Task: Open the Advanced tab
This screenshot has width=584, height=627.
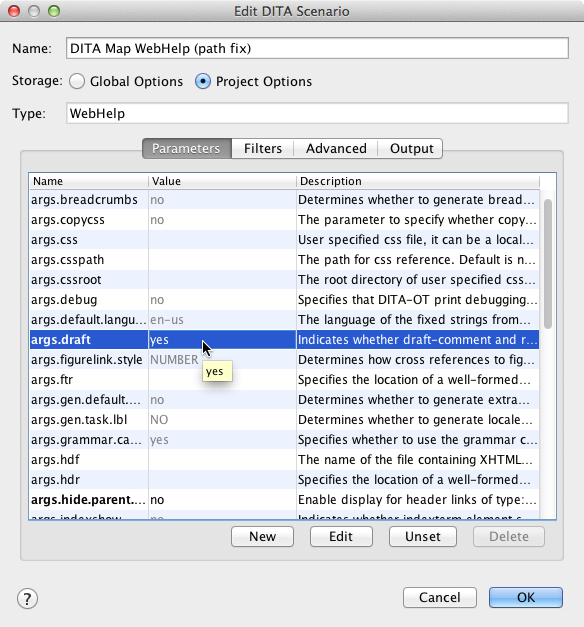Action: point(336,148)
